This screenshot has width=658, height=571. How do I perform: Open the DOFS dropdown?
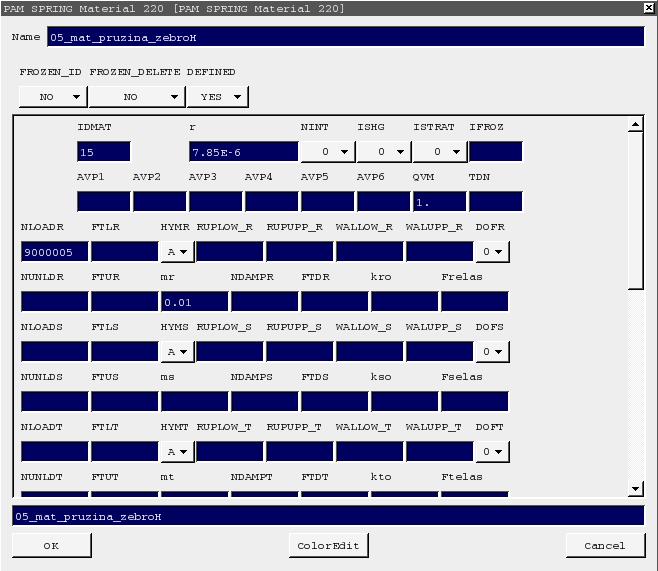pos(493,352)
